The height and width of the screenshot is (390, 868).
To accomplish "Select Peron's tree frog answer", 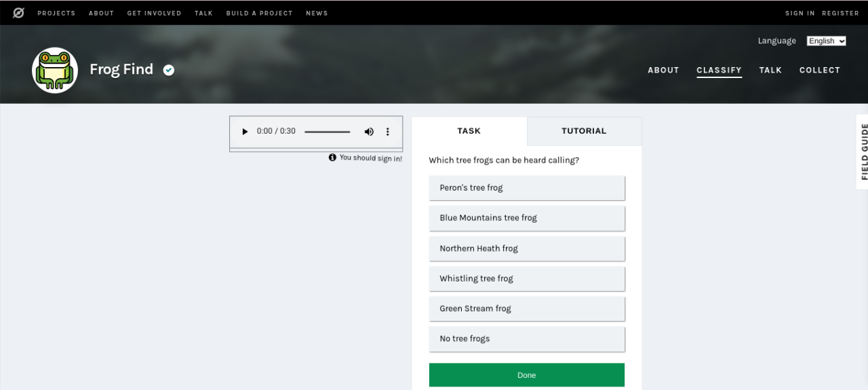I will [527, 188].
